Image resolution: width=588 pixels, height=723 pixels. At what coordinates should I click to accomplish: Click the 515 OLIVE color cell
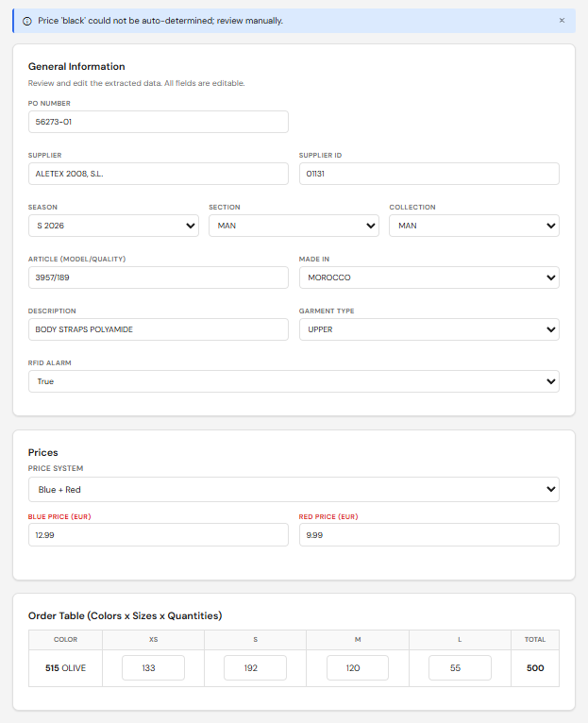click(65, 668)
